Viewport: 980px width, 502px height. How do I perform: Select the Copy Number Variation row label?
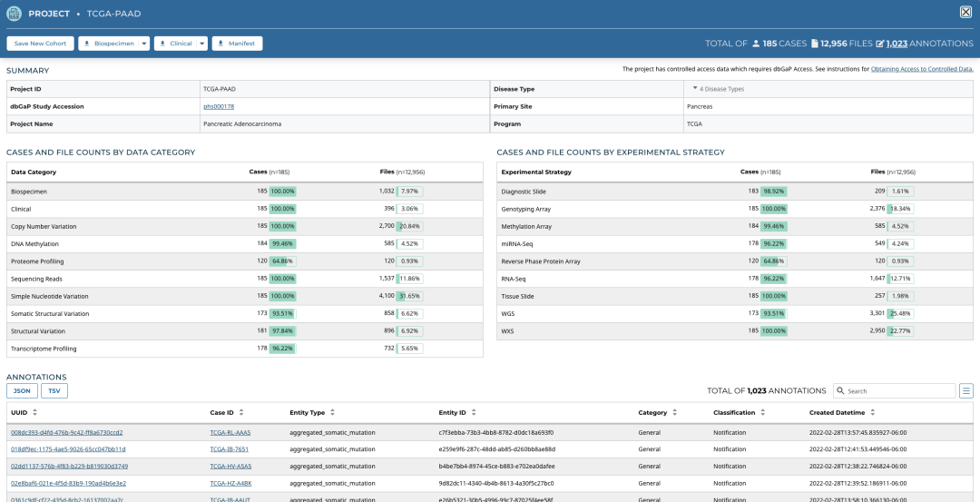coord(44,226)
